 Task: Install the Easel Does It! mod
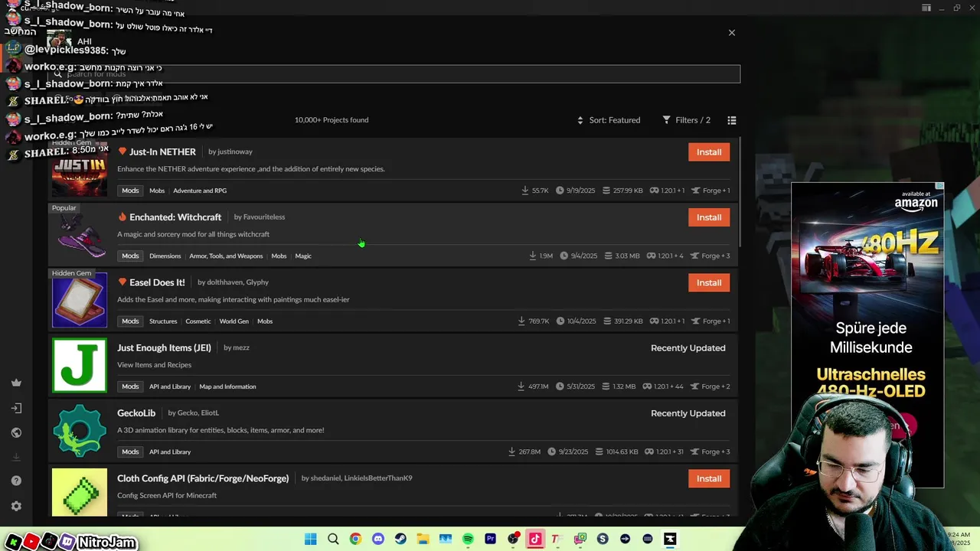[x=709, y=282]
